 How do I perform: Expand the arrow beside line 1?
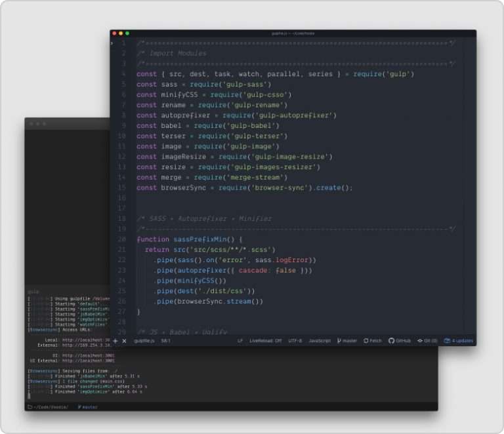(x=112, y=43)
